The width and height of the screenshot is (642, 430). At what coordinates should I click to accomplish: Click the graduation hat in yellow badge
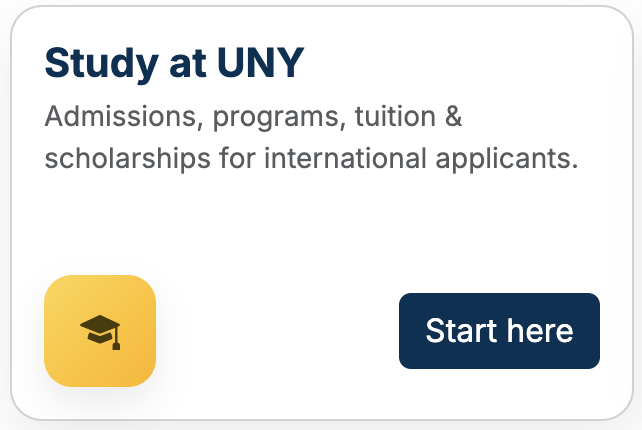(x=100, y=330)
